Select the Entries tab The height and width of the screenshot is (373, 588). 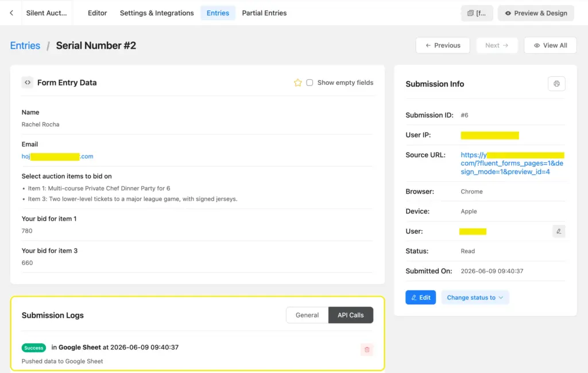click(x=218, y=13)
